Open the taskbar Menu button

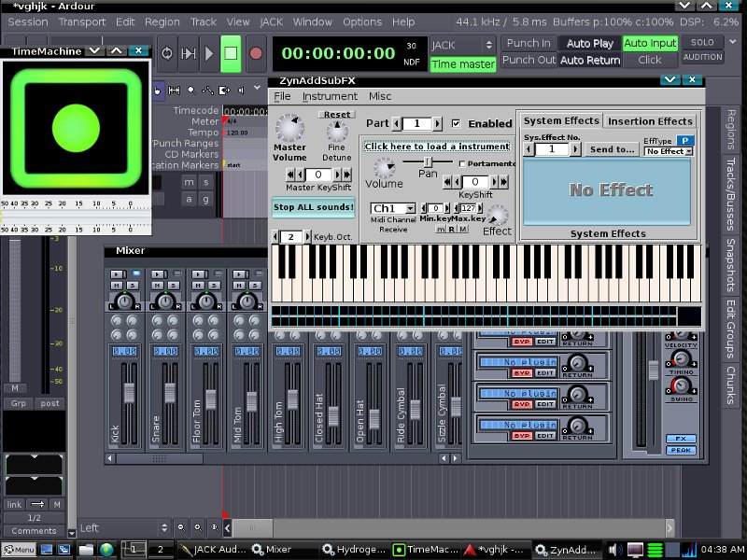pos(18,550)
